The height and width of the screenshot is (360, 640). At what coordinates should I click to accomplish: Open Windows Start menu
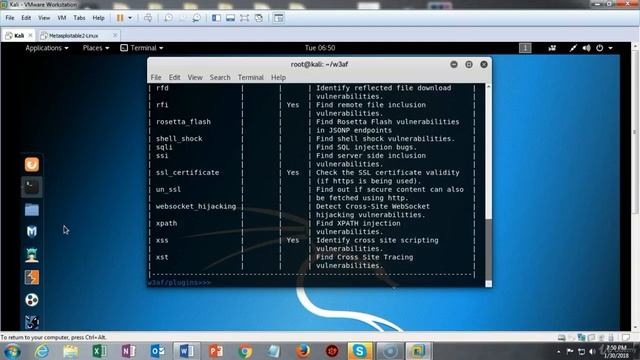click(12, 351)
